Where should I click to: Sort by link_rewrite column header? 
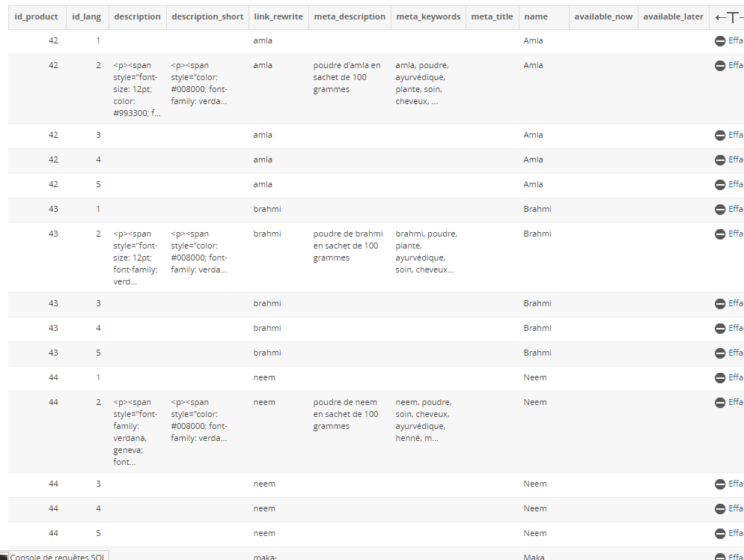[278, 16]
